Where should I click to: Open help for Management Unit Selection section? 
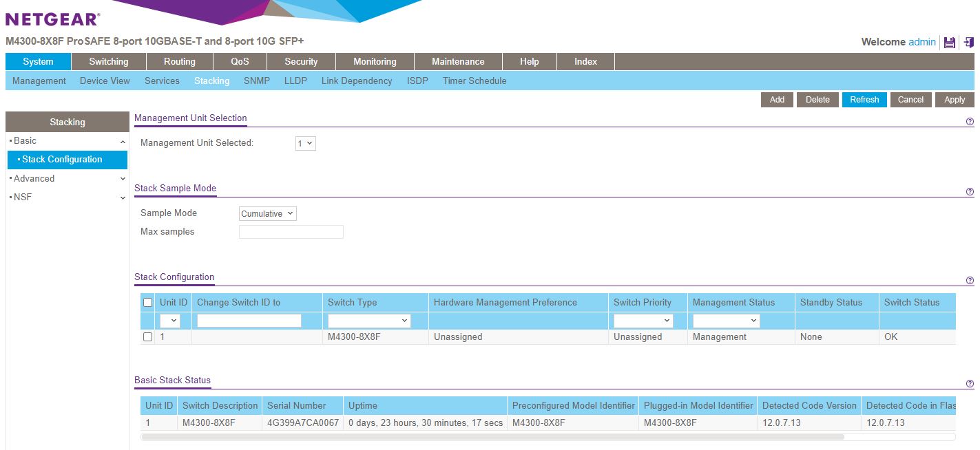970,122
